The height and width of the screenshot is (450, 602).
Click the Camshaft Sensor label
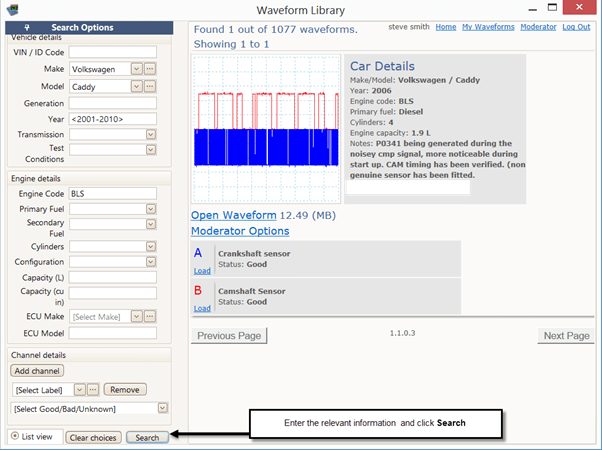click(x=252, y=291)
